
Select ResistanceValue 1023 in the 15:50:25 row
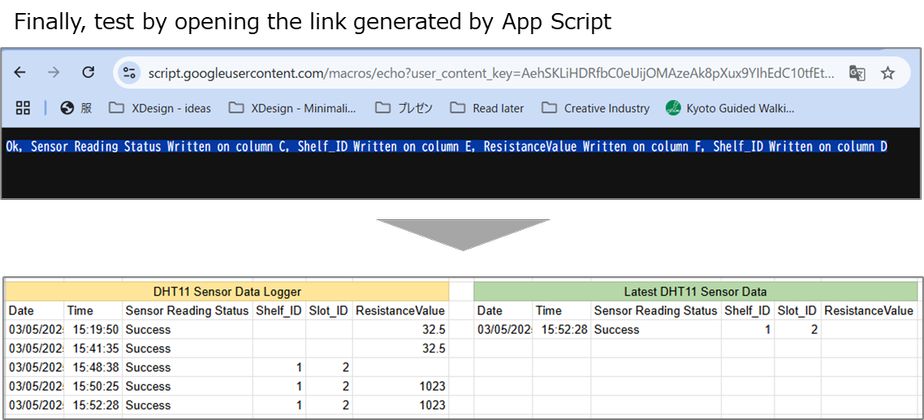pyautogui.click(x=401, y=386)
